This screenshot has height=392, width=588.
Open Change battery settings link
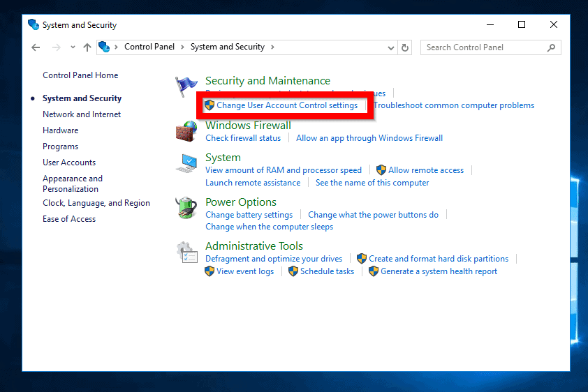(x=249, y=215)
